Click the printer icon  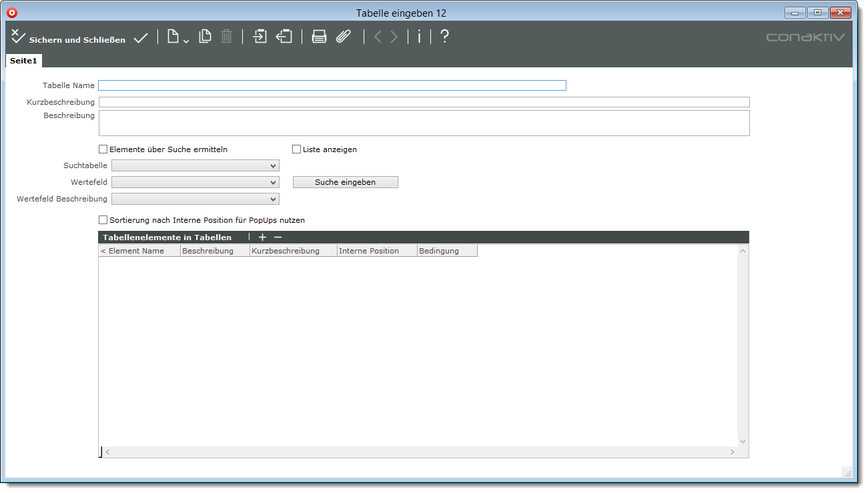[x=320, y=37]
